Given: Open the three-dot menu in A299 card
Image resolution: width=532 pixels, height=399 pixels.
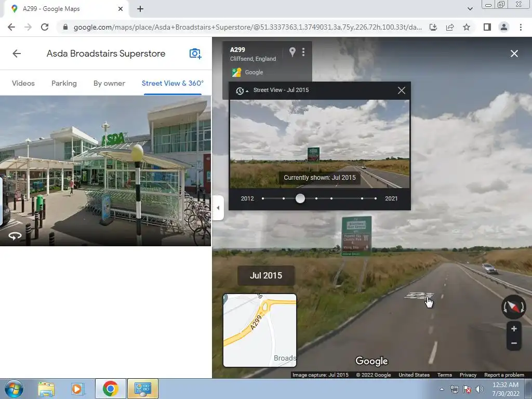Looking at the screenshot, I should 303,52.
